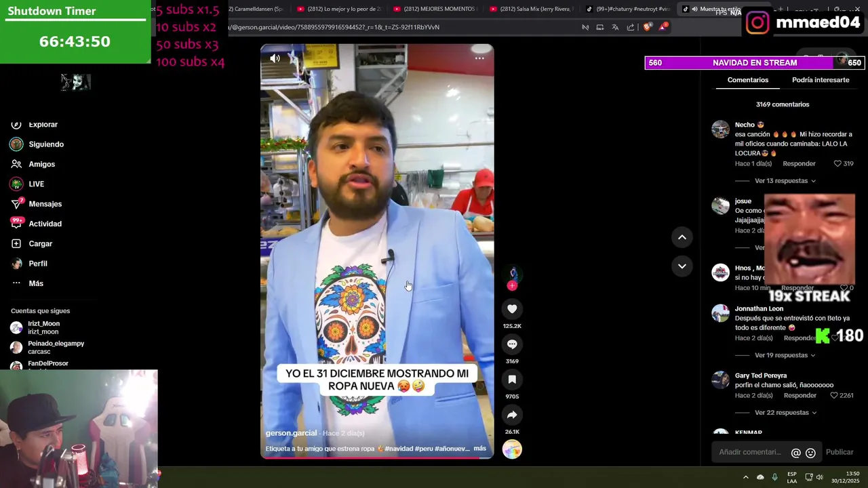The image size is (868, 488).
Task: Switch to 'Lo mejor y lo peor' YouTube tab
Action: (x=339, y=9)
